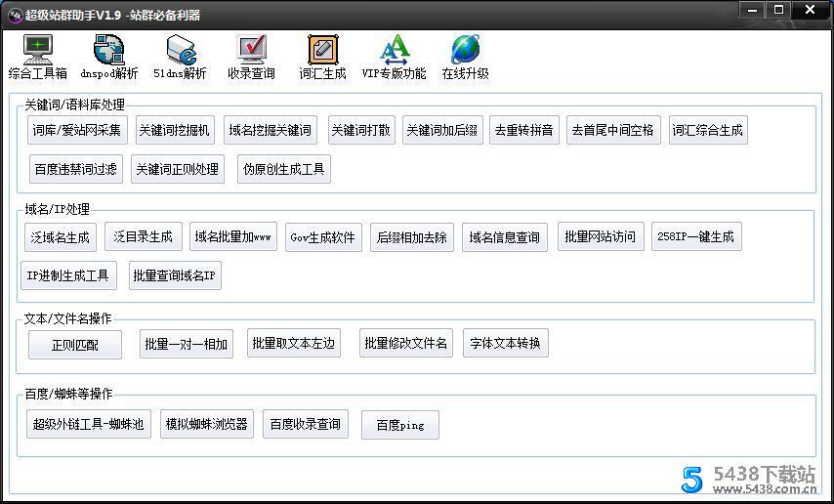Open 关键词正则处理 tool

pos(178,169)
